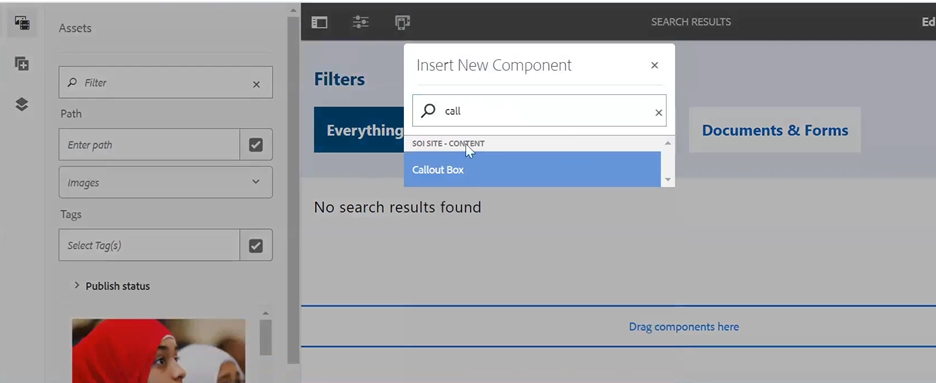The width and height of the screenshot is (936, 383).
Task: Click the SOI SITE - CONTENT group header
Action: [448, 144]
